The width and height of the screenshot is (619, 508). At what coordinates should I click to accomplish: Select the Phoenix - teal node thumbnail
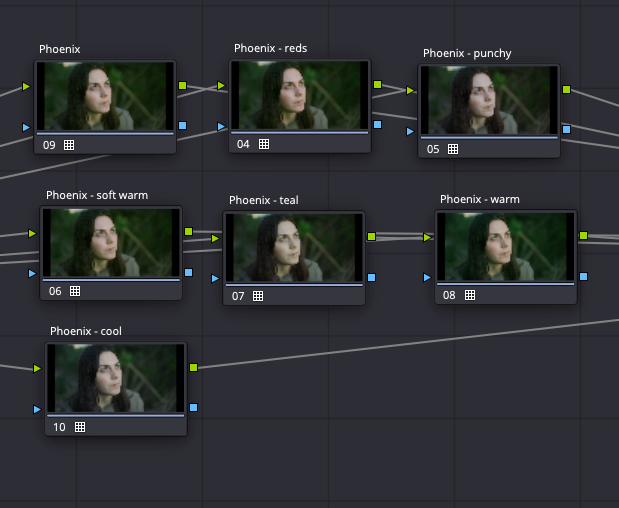293,248
